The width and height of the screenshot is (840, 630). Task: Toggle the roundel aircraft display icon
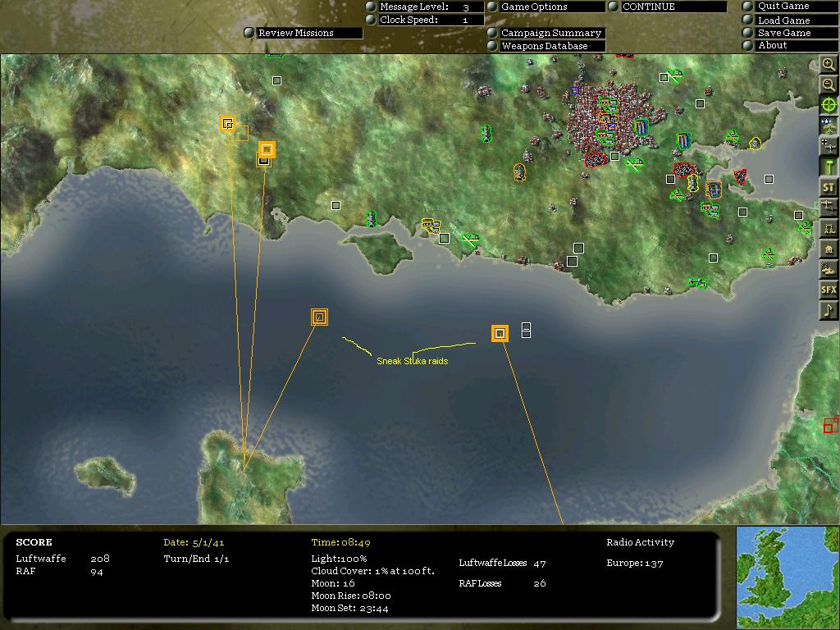click(x=829, y=126)
